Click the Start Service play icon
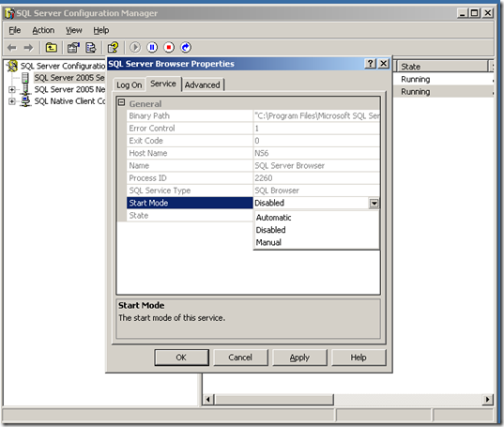The image size is (504, 427). 135,48
